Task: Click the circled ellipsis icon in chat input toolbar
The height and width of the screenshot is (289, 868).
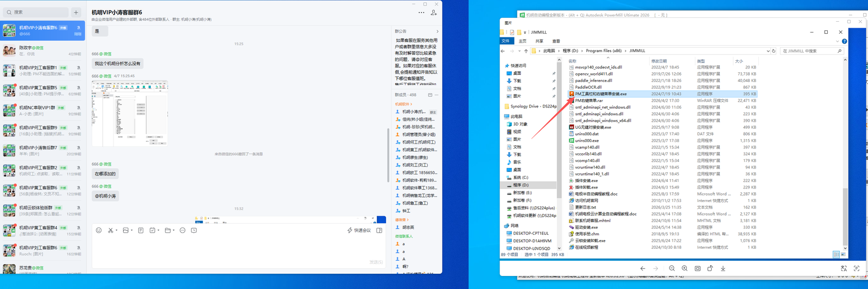Action: [x=182, y=230]
